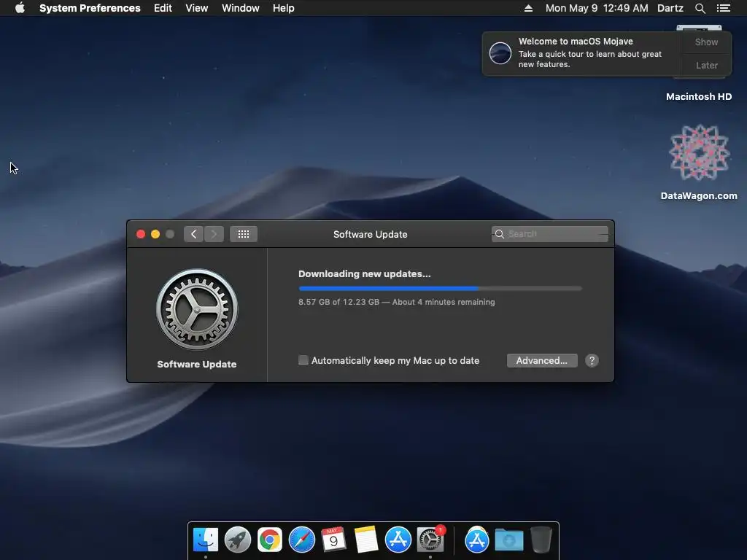
Task: Click the help question mark button
Action: coord(592,360)
